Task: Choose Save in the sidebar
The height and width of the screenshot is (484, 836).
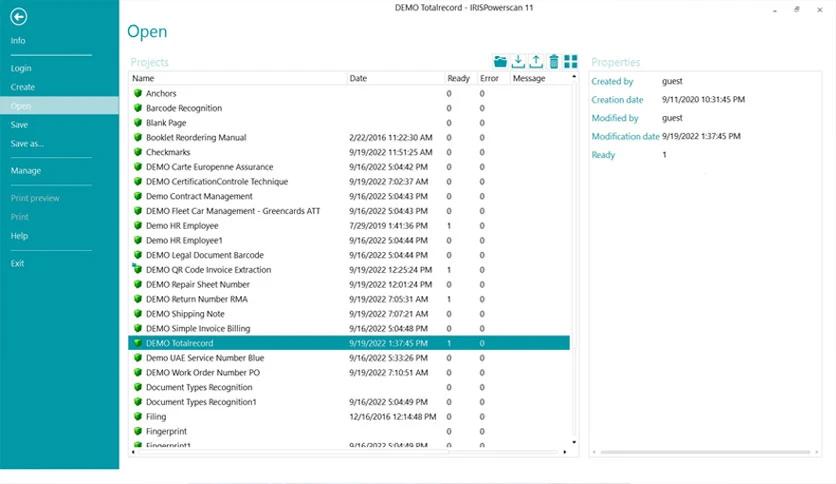Action: 19,125
